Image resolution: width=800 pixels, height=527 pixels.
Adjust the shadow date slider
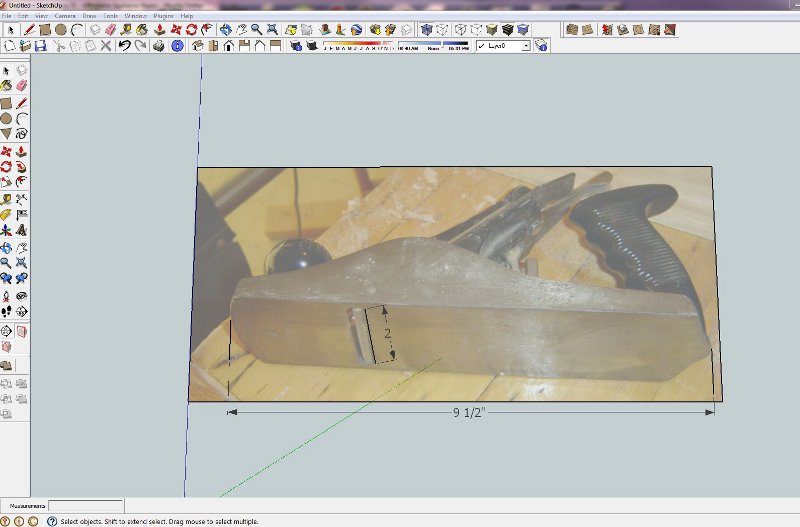(x=359, y=46)
